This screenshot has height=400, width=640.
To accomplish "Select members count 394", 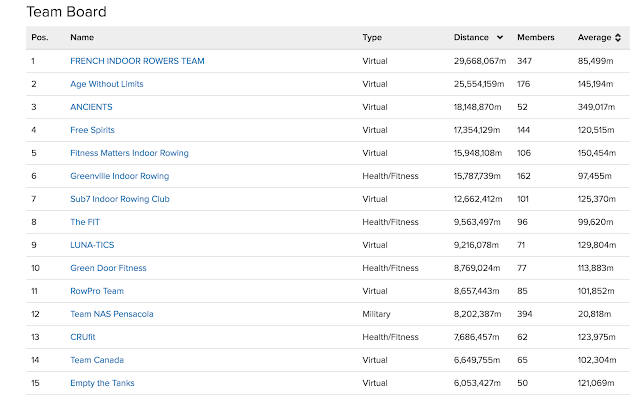I will tap(524, 314).
